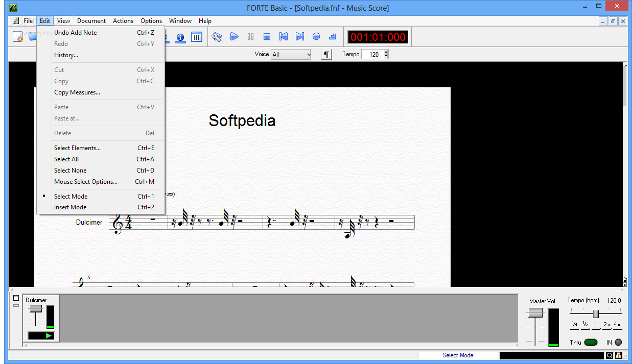632x364 pixels.
Task: Click the time display 001:01:000
Action: click(378, 37)
